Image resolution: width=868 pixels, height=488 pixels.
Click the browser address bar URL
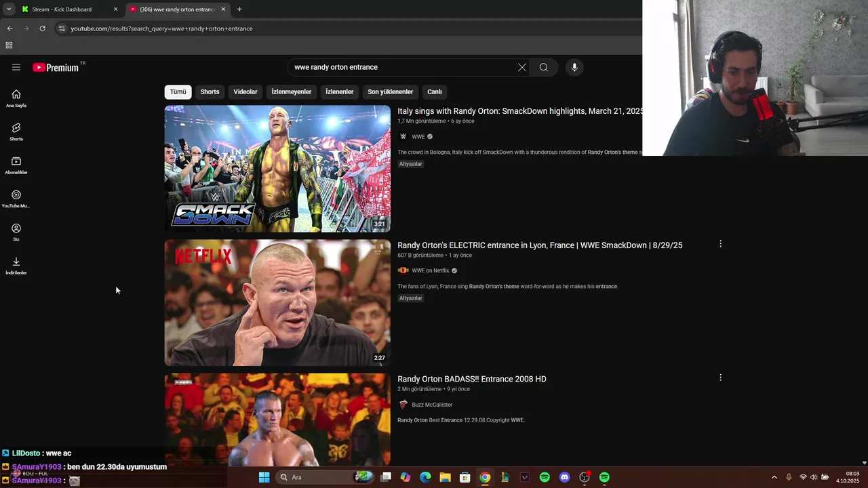[x=161, y=28]
